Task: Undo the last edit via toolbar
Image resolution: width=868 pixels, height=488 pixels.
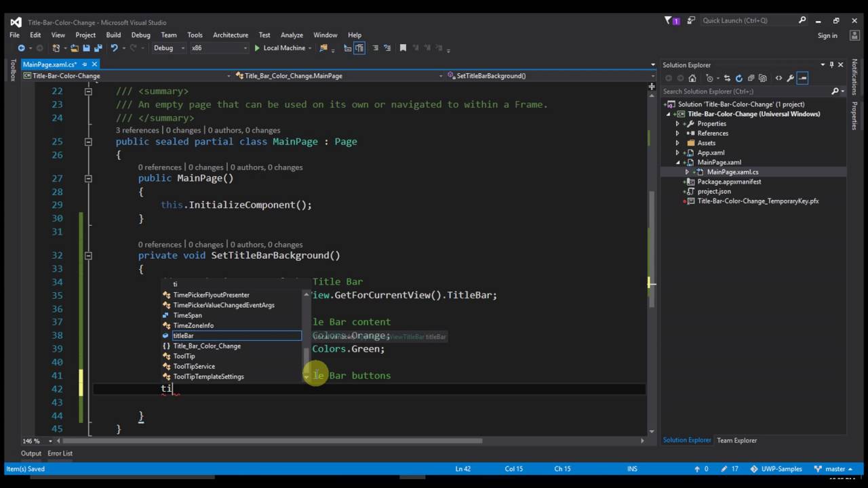Action: [x=115, y=48]
